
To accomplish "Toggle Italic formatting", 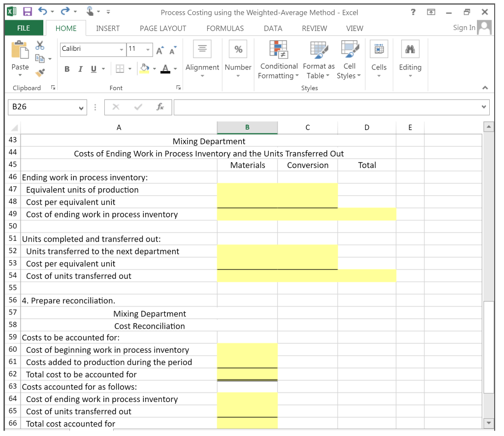I will point(80,69).
